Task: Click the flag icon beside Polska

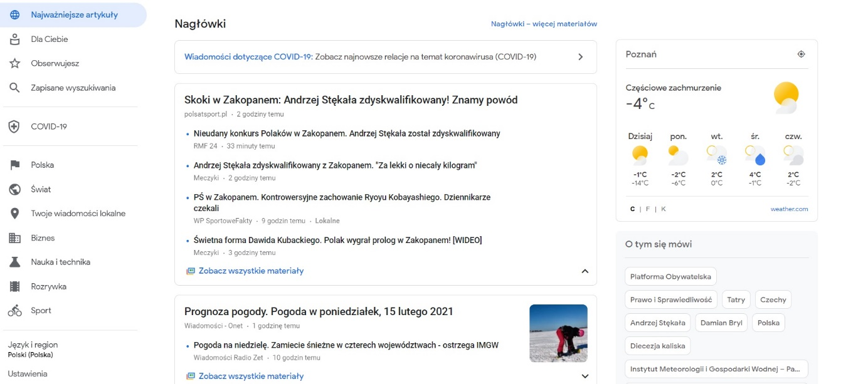Action: point(14,165)
